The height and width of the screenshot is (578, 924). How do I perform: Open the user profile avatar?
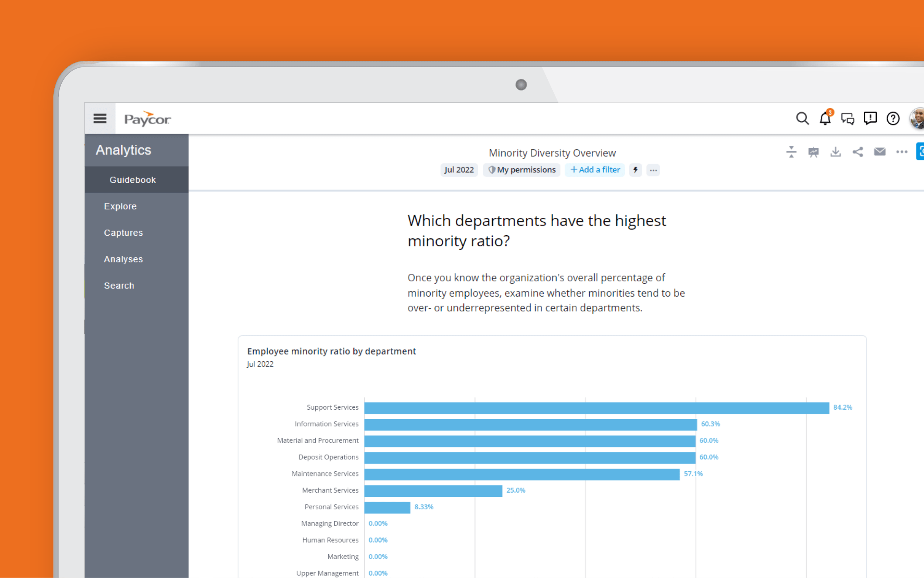[x=917, y=119]
